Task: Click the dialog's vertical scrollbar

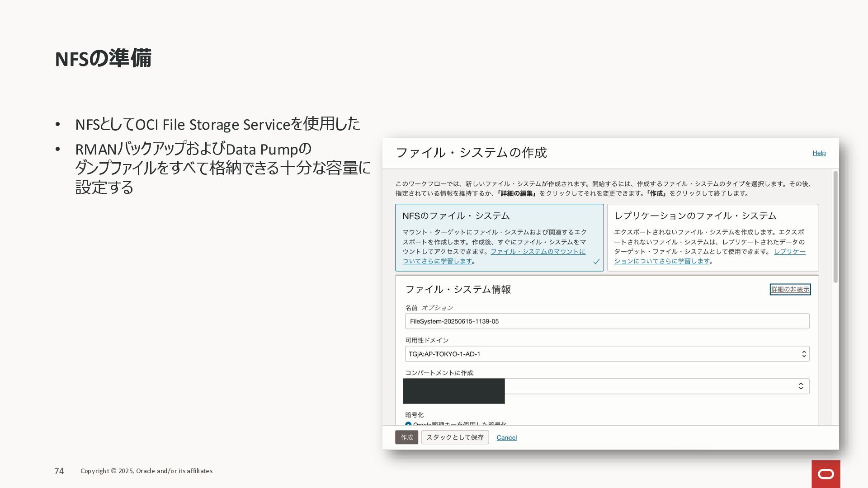Action: (x=835, y=227)
